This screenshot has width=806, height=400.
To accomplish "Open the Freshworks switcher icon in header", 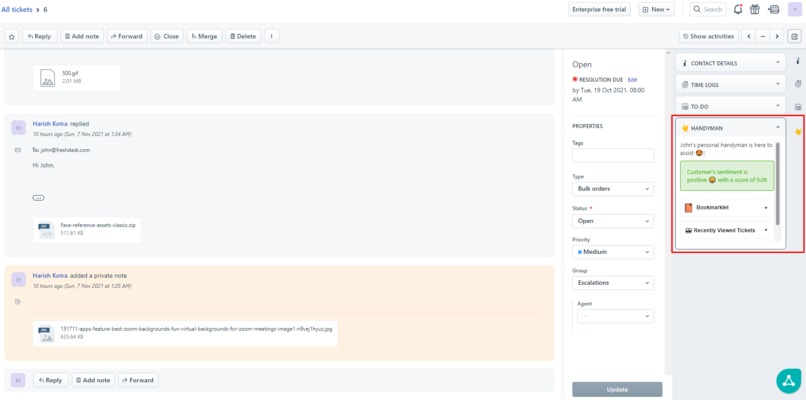I will click(774, 9).
